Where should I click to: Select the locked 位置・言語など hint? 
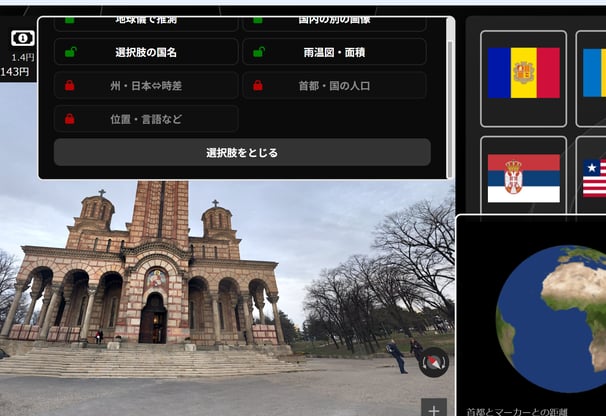click(146, 119)
